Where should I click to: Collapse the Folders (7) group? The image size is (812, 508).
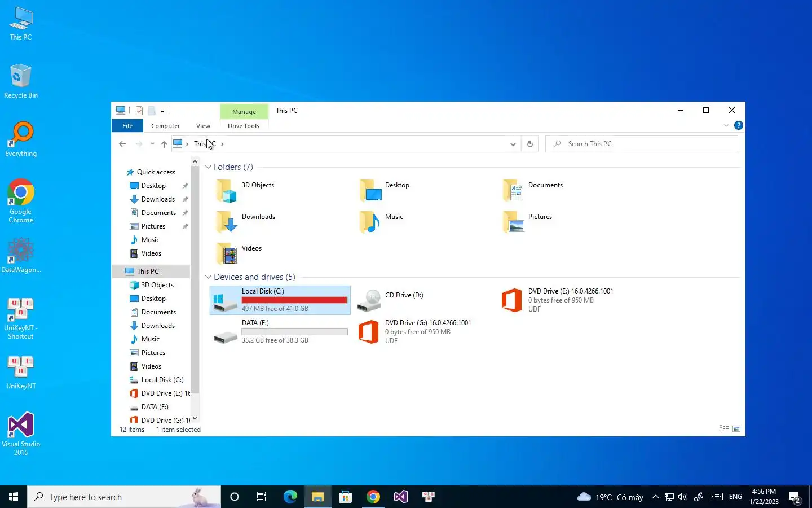208,167
